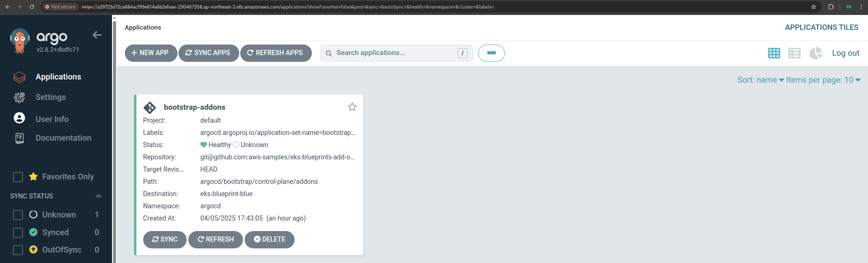
Task: Click the REFRESH APPS button
Action: click(276, 53)
